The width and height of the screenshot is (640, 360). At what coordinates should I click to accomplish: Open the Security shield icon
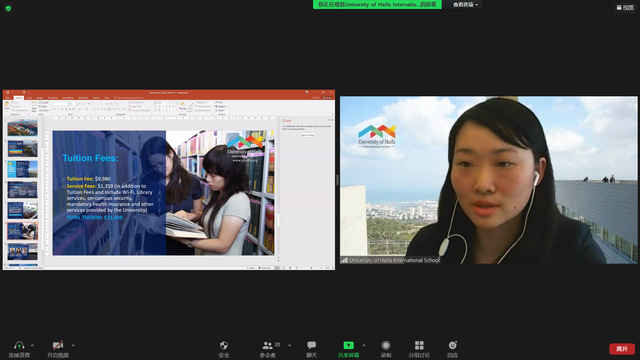point(224,345)
